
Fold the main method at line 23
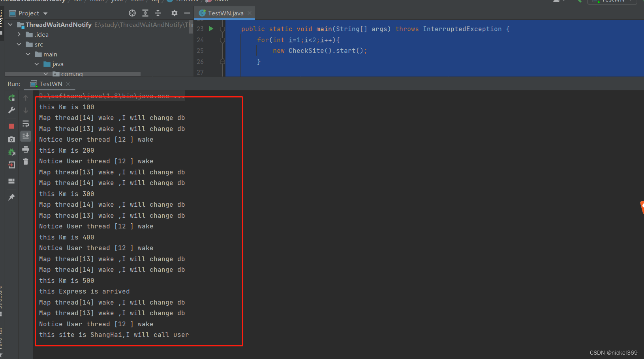(223, 29)
